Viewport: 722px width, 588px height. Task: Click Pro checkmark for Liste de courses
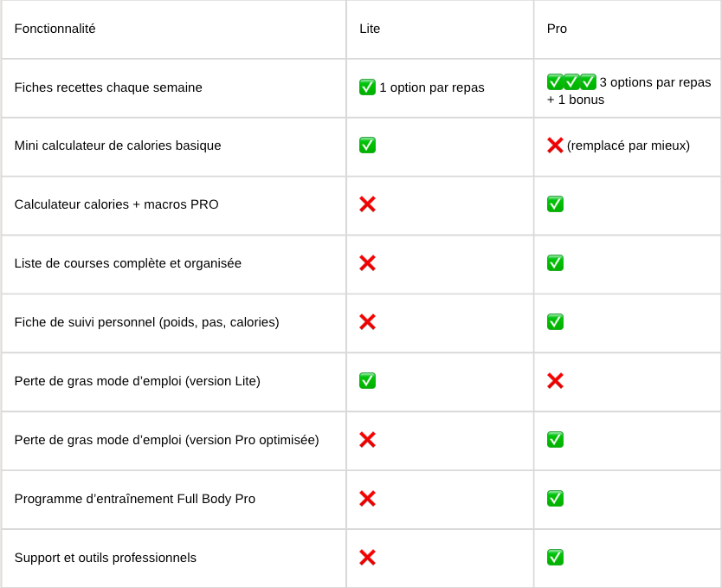(x=555, y=263)
